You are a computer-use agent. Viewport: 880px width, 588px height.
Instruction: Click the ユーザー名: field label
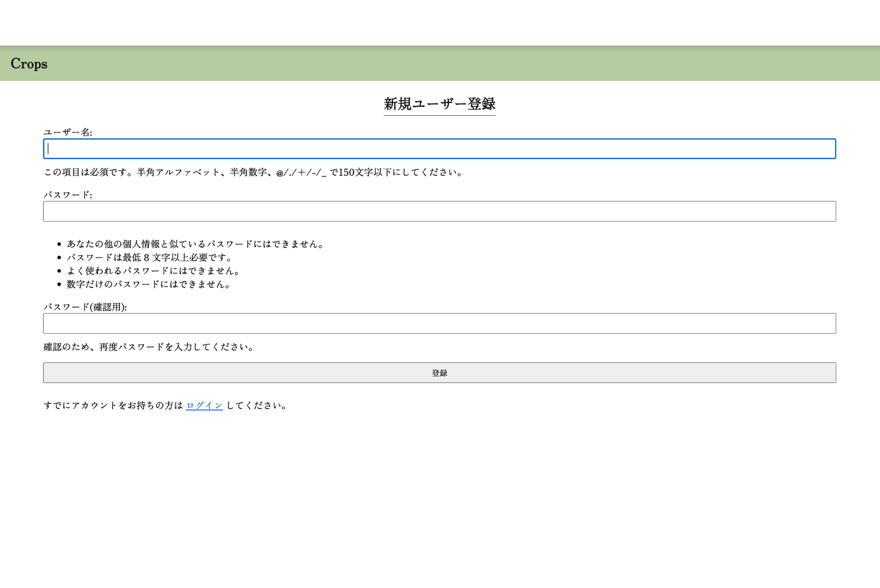pyautogui.click(x=67, y=132)
